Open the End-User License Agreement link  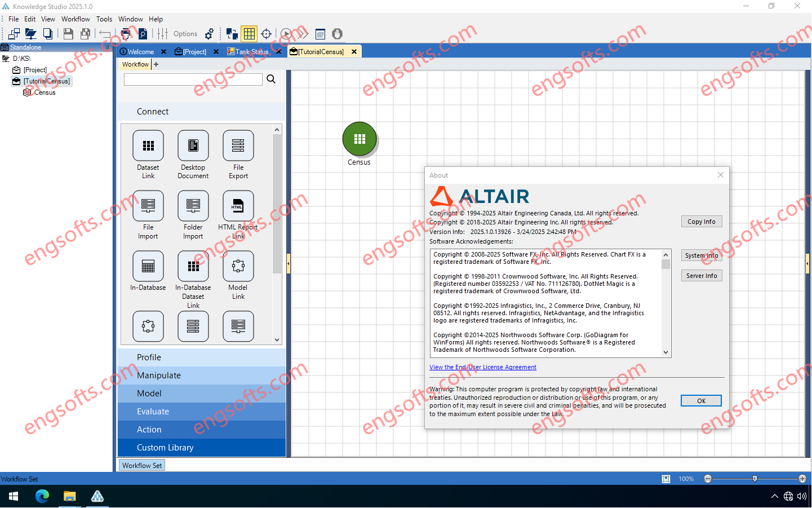483,367
